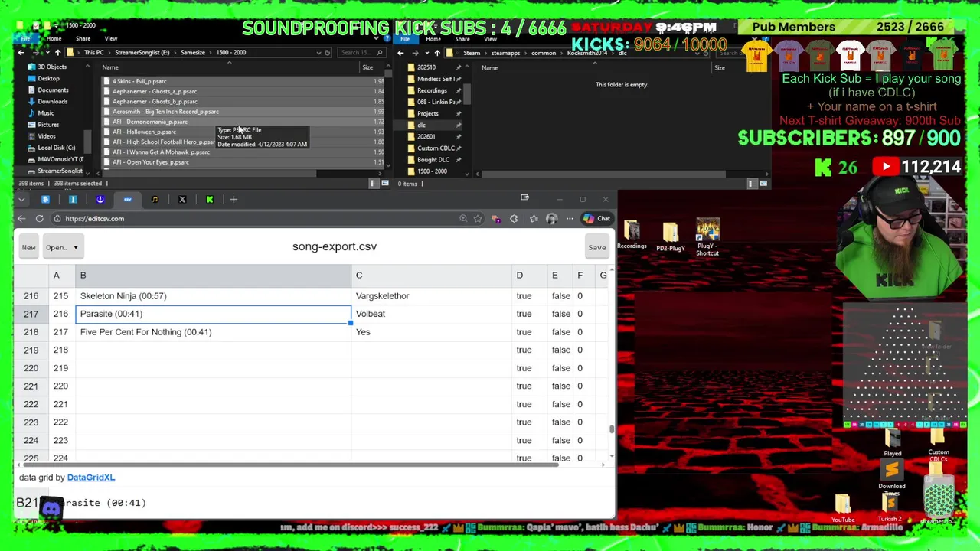Open a new browser tab
The height and width of the screenshot is (551, 980).
pyautogui.click(x=234, y=200)
